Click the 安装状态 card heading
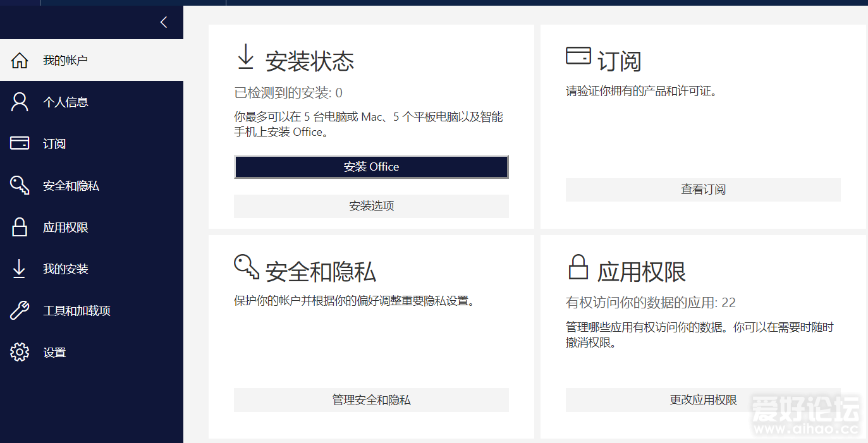 coord(309,61)
